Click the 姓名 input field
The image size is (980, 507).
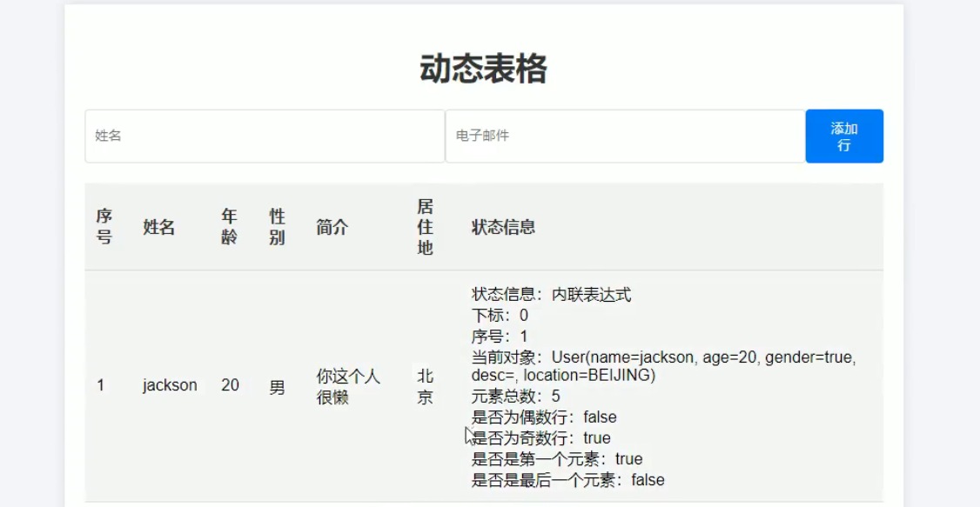pyautogui.click(x=265, y=136)
